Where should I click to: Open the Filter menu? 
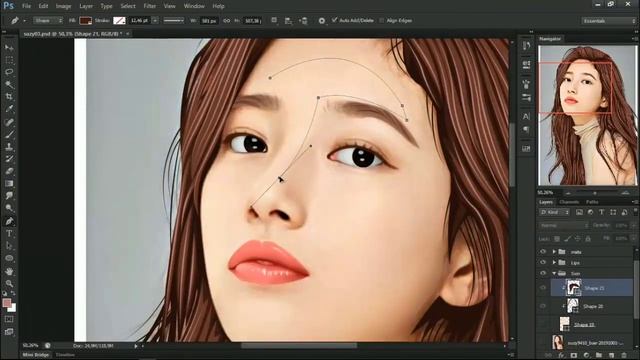149,6
